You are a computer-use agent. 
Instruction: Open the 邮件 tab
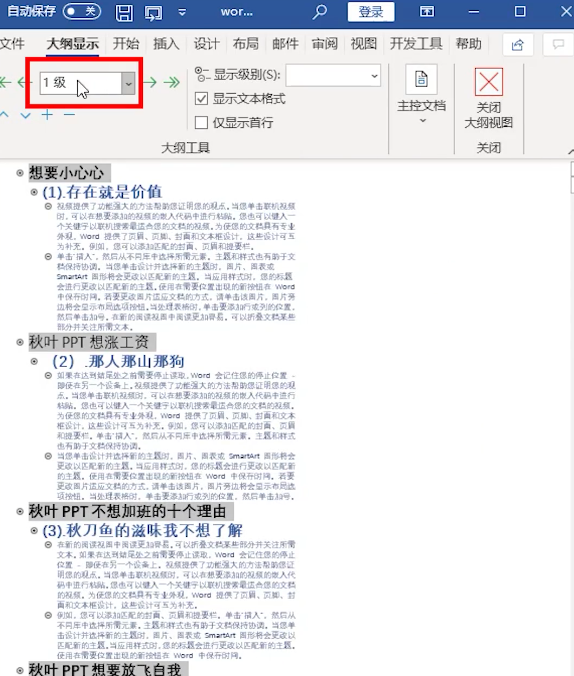[x=285, y=44]
